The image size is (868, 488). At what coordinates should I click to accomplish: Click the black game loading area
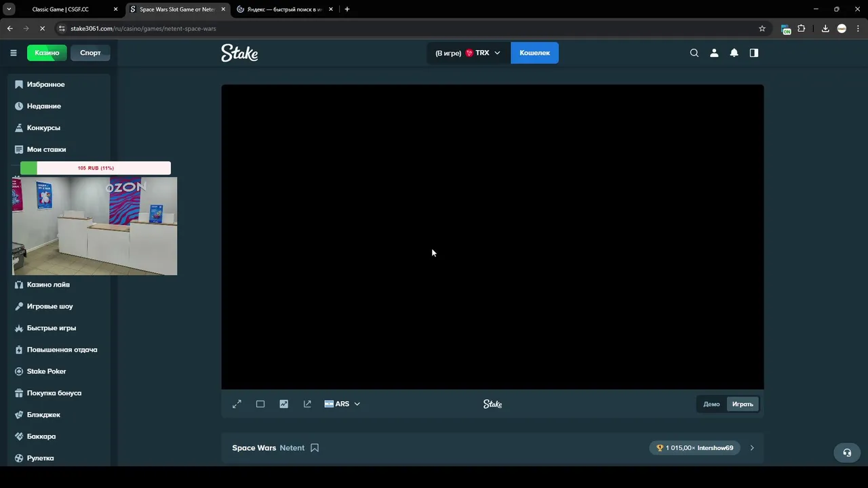pos(492,237)
